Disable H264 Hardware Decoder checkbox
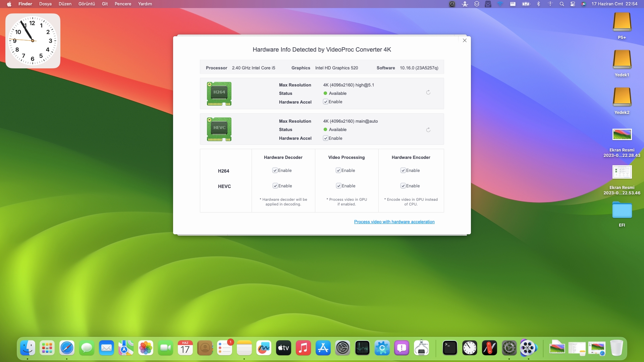644x362 pixels. click(275, 171)
